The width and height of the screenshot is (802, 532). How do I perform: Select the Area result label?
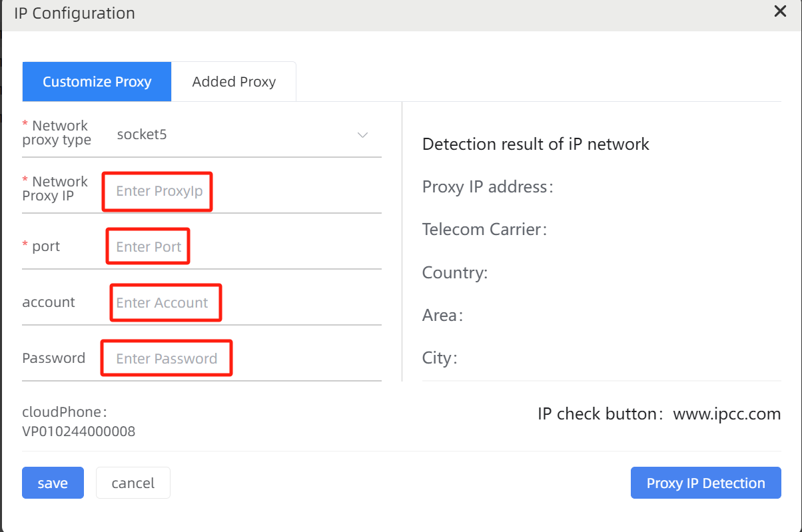pos(442,316)
